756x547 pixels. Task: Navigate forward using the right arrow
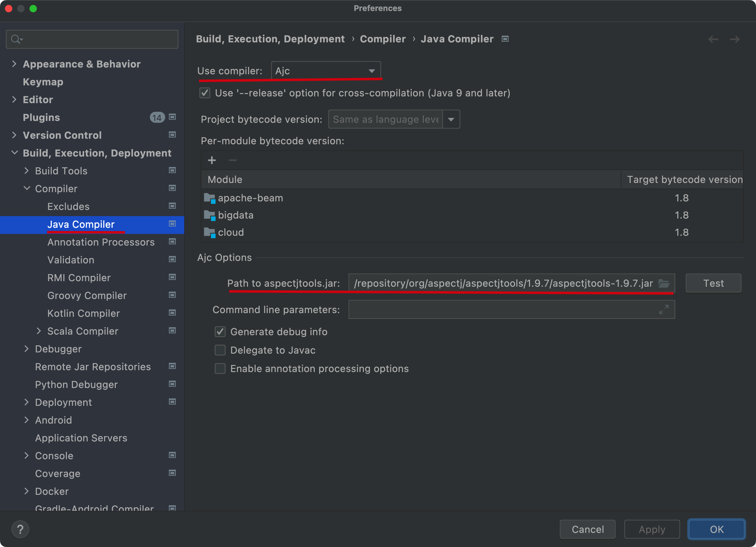tap(735, 39)
